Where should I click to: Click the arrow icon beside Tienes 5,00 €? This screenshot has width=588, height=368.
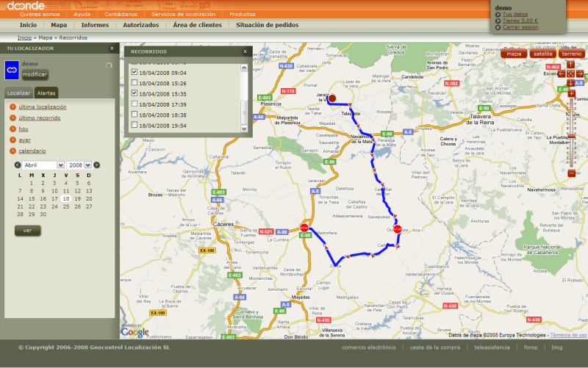[x=498, y=21]
